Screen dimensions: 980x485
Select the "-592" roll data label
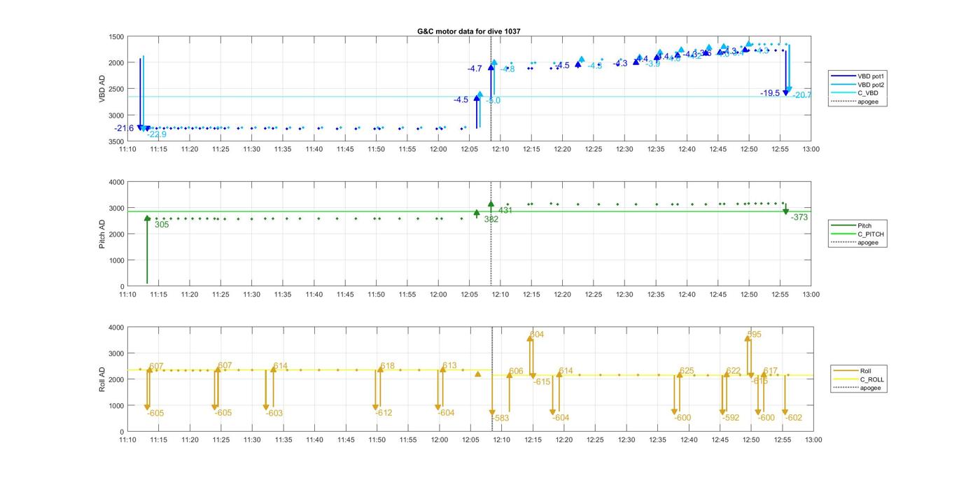pos(731,418)
